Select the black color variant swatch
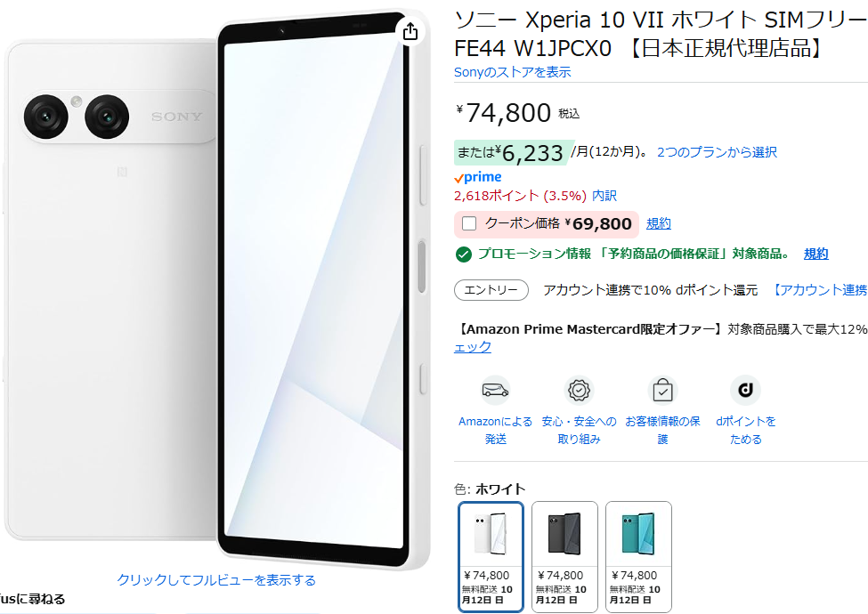868x614 pixels. [564, 556]
